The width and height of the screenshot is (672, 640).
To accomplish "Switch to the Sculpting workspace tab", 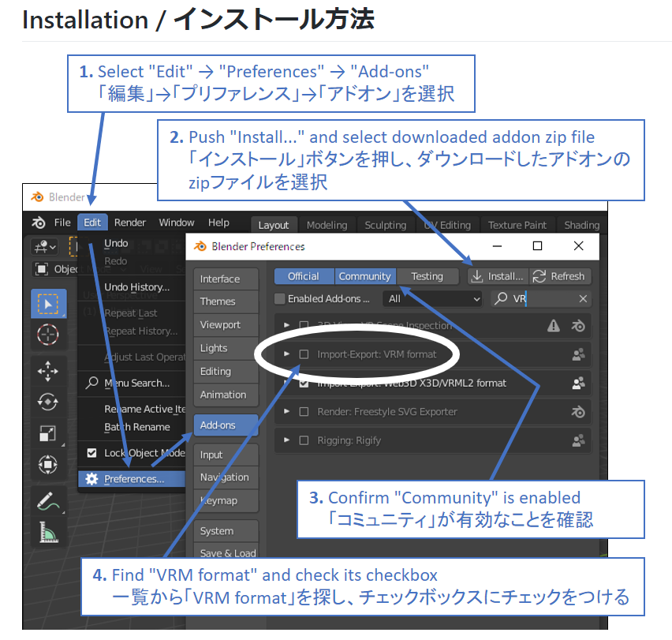I will click(385, 225).
